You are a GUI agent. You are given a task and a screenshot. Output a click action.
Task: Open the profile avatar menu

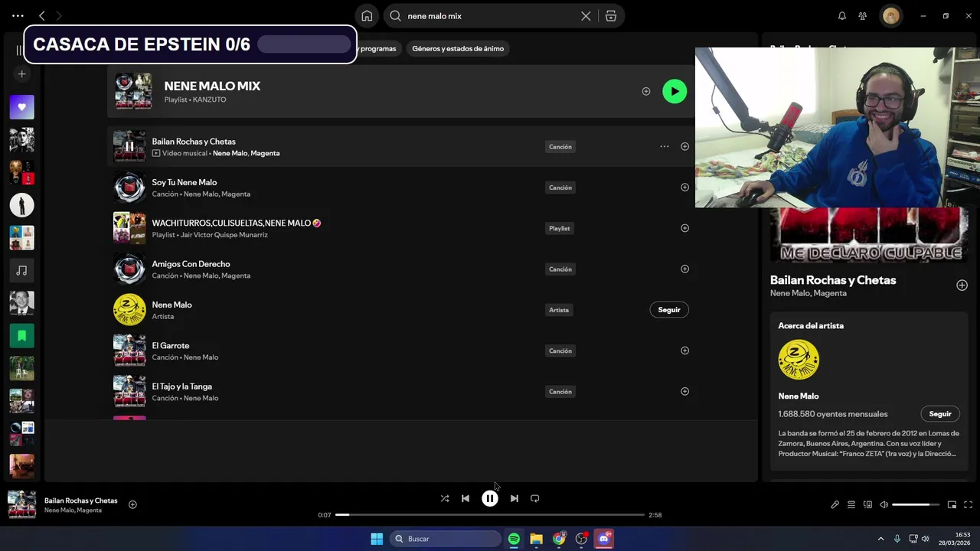point(890,16)
